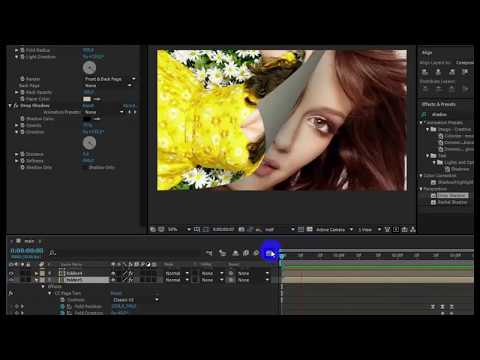Open the 1 View layout dropdown
Screen dimensions: 480x360
[369, 229]
